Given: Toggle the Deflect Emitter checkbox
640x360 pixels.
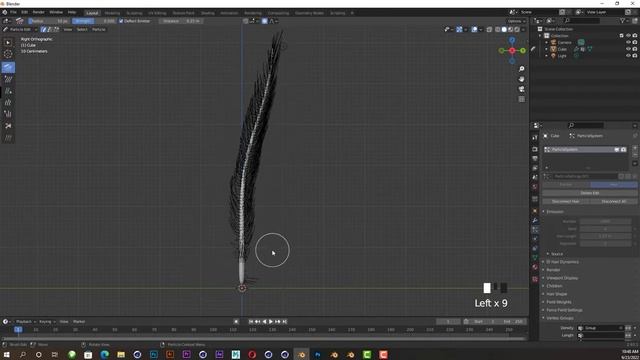Looking at the screenshot, I should click(x=121, y=21).
